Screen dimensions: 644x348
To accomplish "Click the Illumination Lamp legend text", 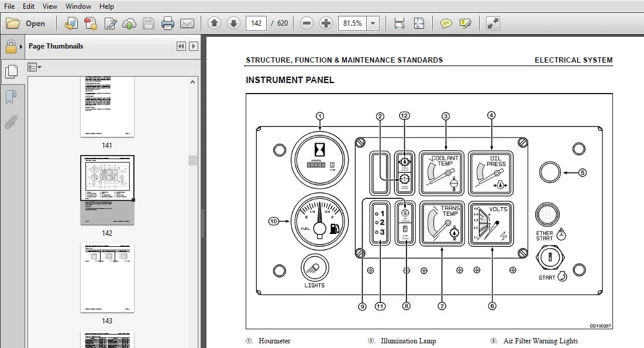I will (408, 341).
